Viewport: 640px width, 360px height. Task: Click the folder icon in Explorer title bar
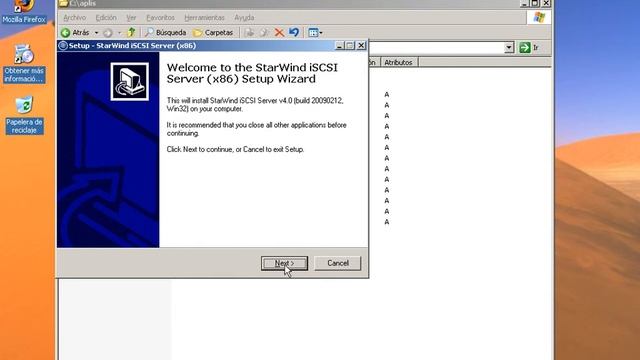(x=63, y=3)
